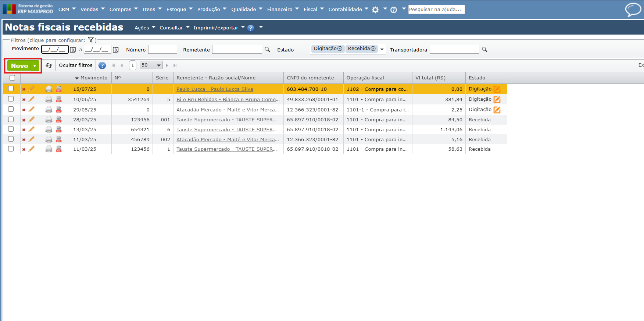Refresh the invoice list
The width and height of the screenshot is (644, 321).
49,65
